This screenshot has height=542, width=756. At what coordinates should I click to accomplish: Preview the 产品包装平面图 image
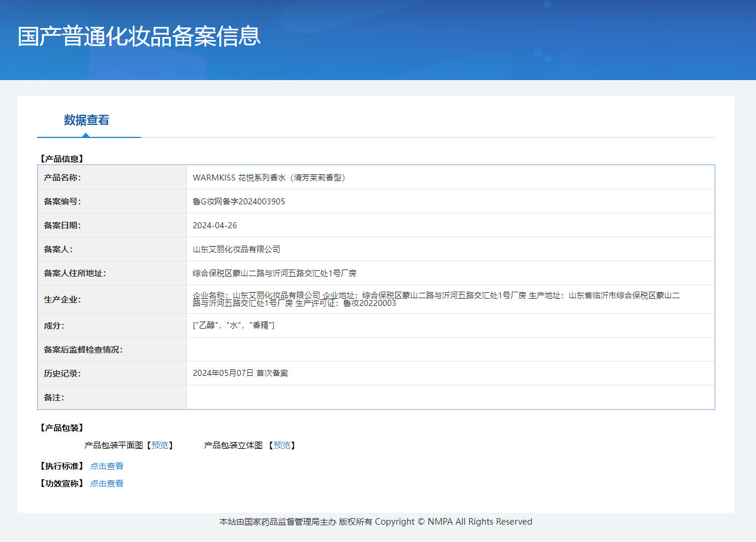(x=160, y=445)
